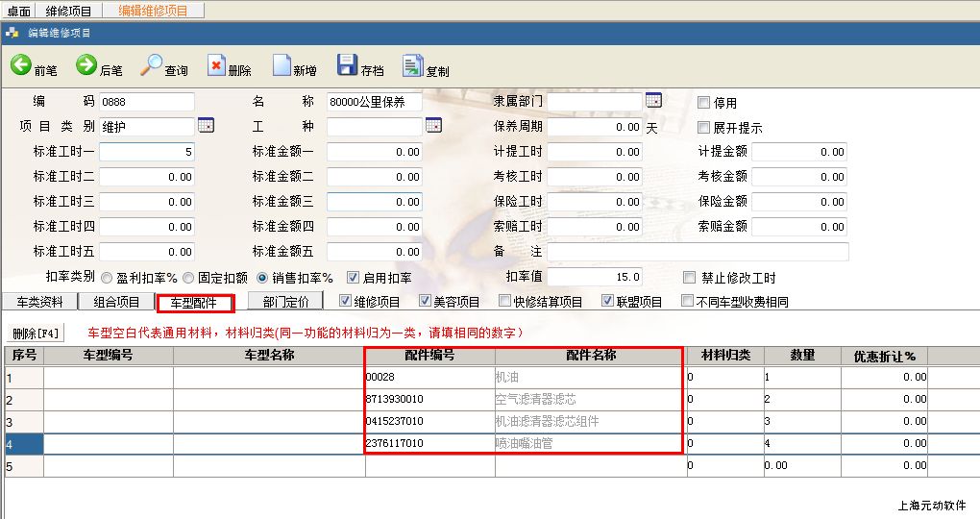This screenshot has height=519, width=980.
Task: Create new record with 新增 icon
Action: coord(282,65)
